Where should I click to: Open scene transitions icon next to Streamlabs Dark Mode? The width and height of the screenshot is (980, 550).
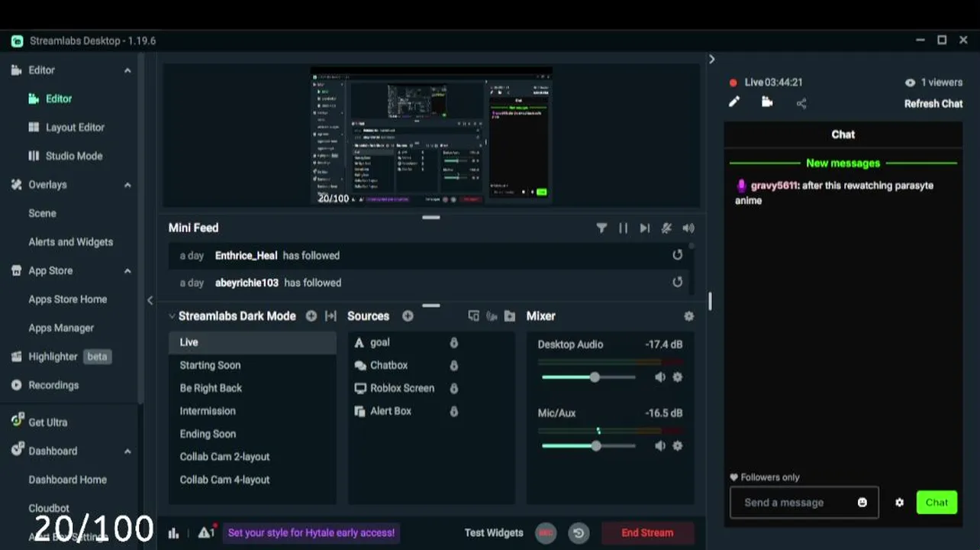coord(330,315)
